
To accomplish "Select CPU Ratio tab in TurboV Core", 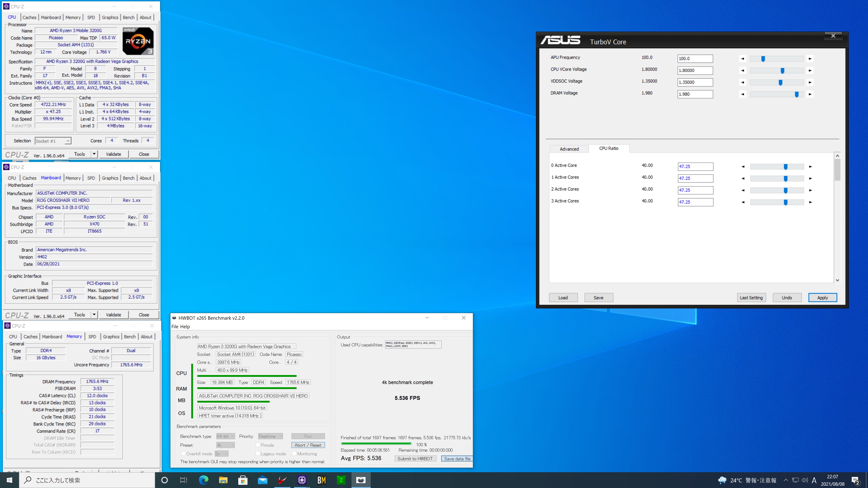I will click(609, 148).
